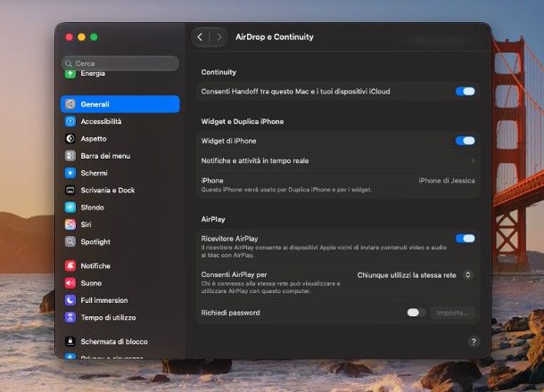Image resolution: width=544 pixels, height=392 pixels.
Task: Select Generali in the sidebar
Action: point(120,104)
